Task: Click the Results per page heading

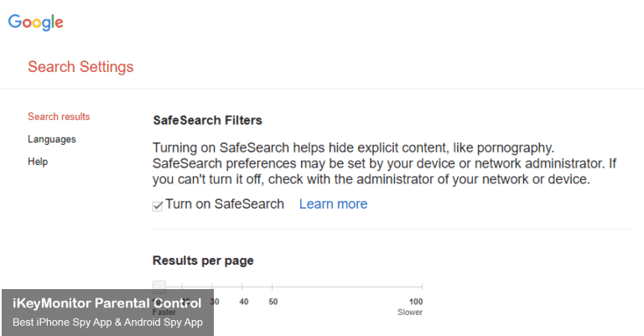Action: (203, 261)
